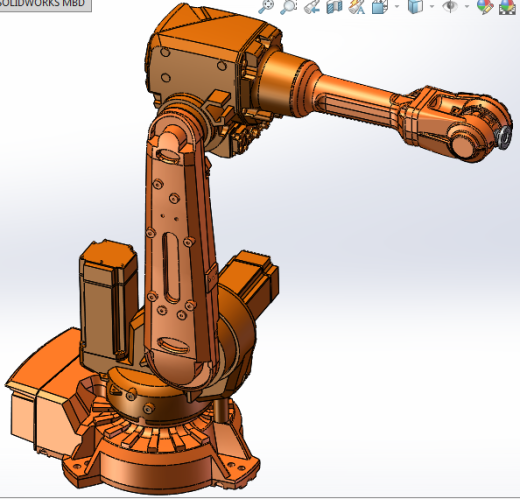
Task: Click the Zoom to Fit icon
Action: pyautogui.click(x=266, y=6)
